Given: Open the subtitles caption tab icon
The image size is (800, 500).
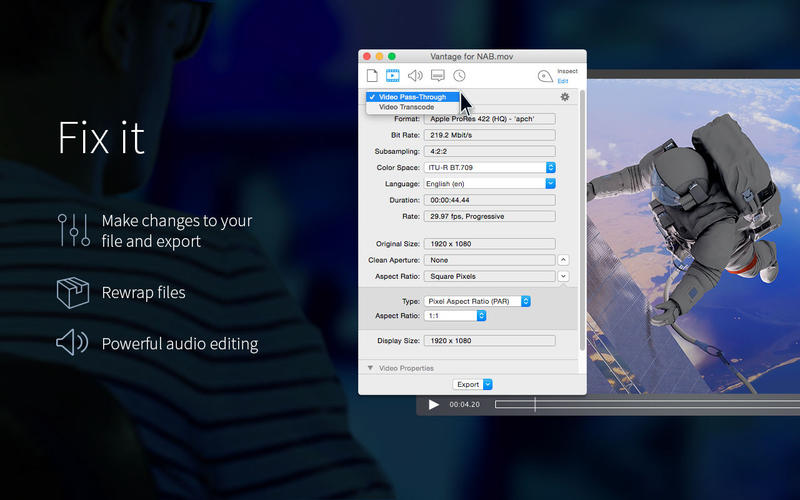Looking at the screenshot, I should [437, 76].
